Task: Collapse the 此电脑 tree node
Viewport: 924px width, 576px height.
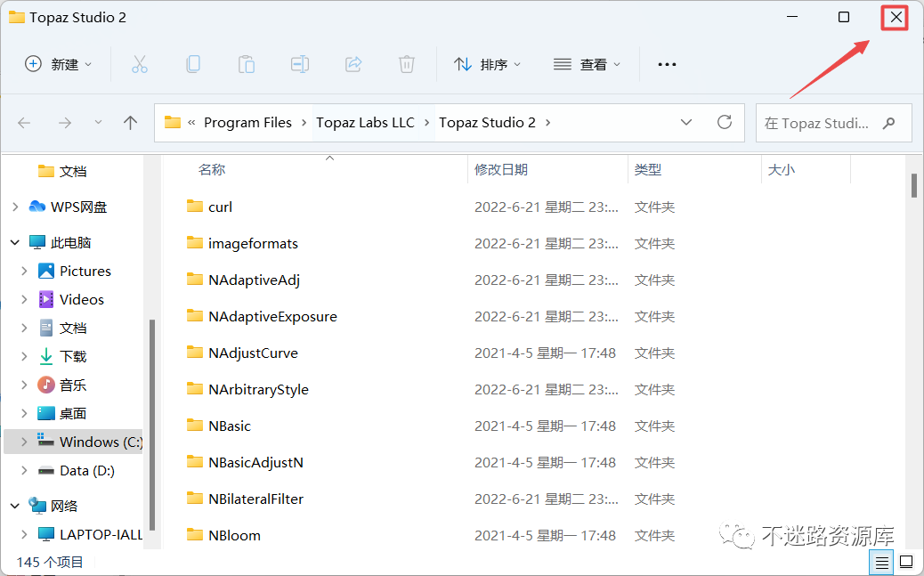Action: pyautogui.click(x=15, y=242)
